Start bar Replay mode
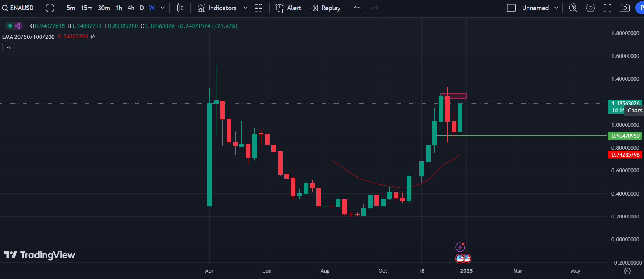This screenshot has height=279, width=644. coord(326,8)
